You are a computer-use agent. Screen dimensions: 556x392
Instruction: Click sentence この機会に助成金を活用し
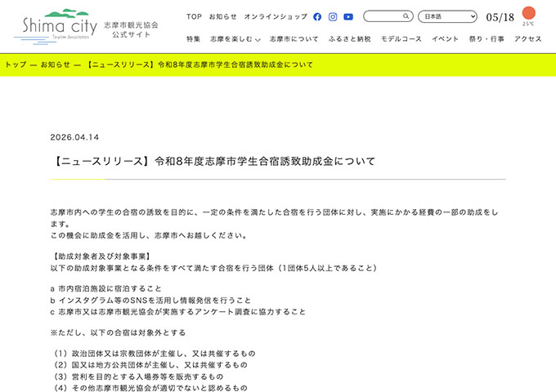coord(149,235)
